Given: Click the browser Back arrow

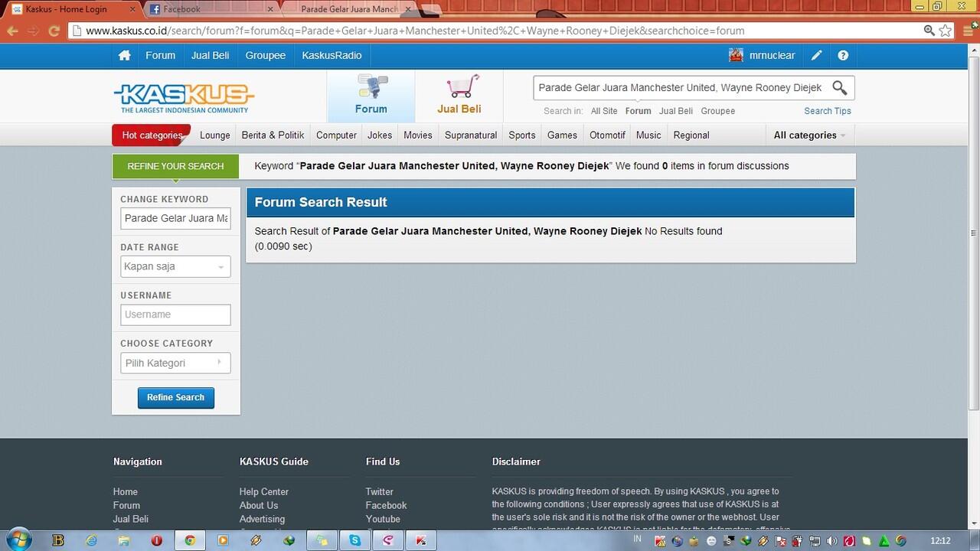Looking at the screenshot, I should point(12,31).
